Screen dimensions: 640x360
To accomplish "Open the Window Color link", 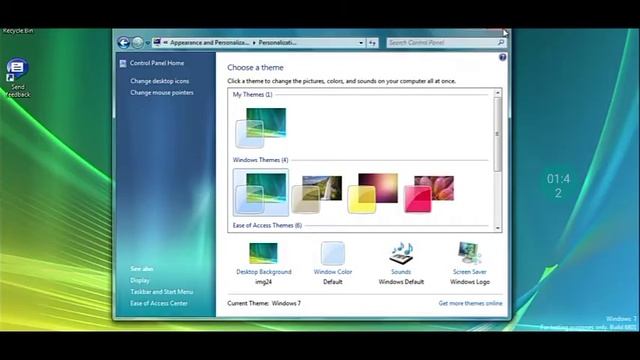I will [x=333, y=272].
